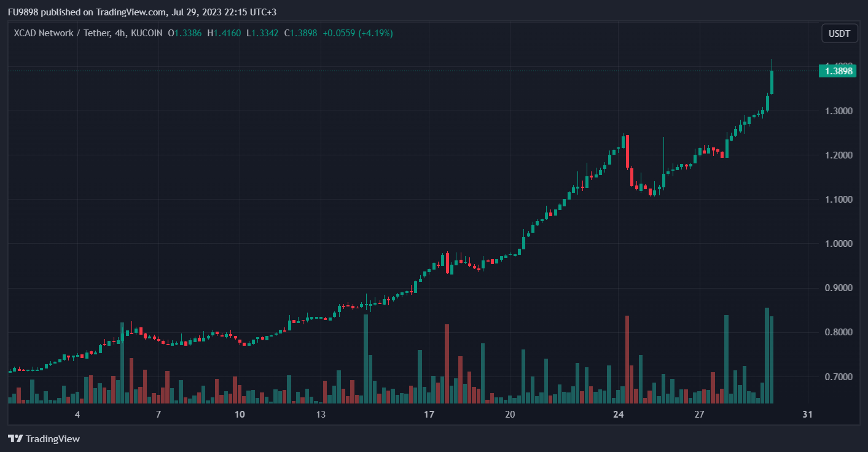
Task: Click the H1.4160 high value in legend
Action: [x=224, y=33]
